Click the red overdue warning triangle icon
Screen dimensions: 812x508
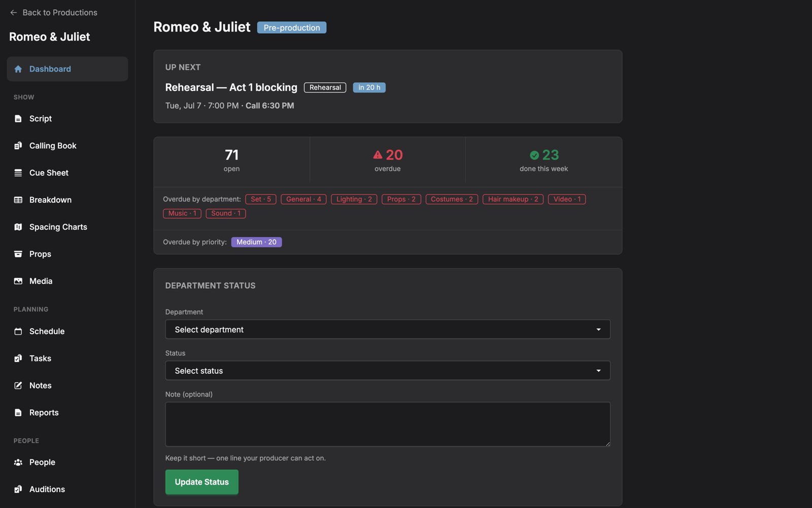(x=378, y=155)
